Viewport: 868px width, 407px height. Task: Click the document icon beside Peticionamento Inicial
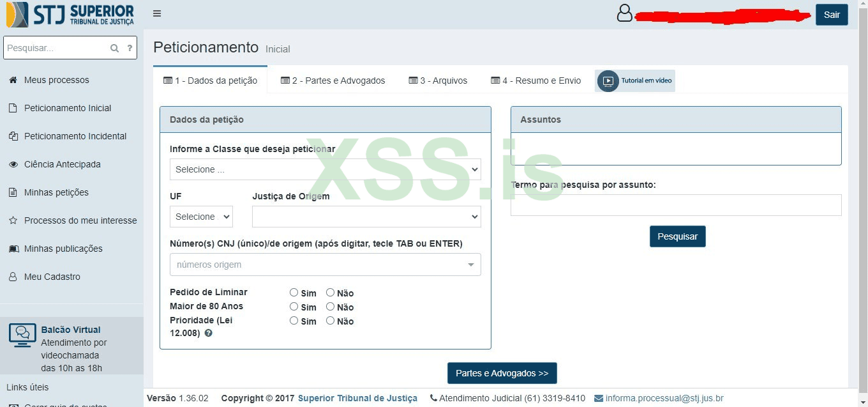pyautogui.click(x=13, y=108)
